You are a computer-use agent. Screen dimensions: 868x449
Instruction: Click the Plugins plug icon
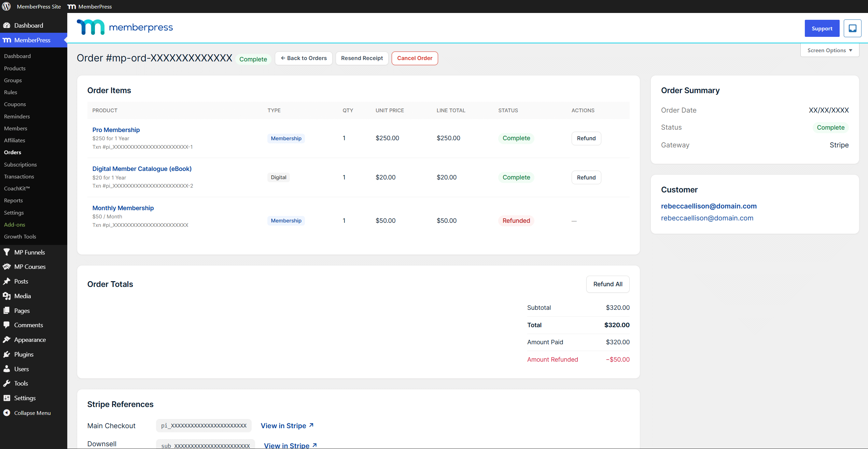tap(7, 354)
